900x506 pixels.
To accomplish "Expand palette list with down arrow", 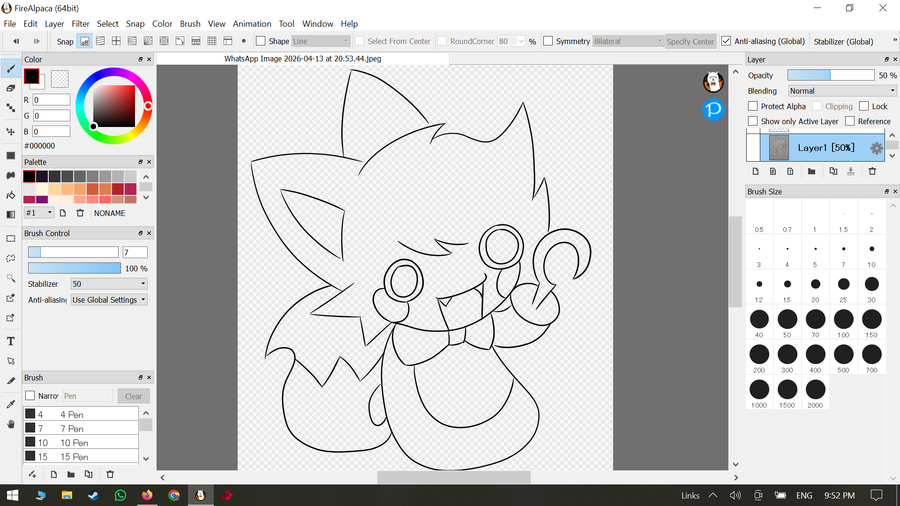I will (x=146, y=198).
